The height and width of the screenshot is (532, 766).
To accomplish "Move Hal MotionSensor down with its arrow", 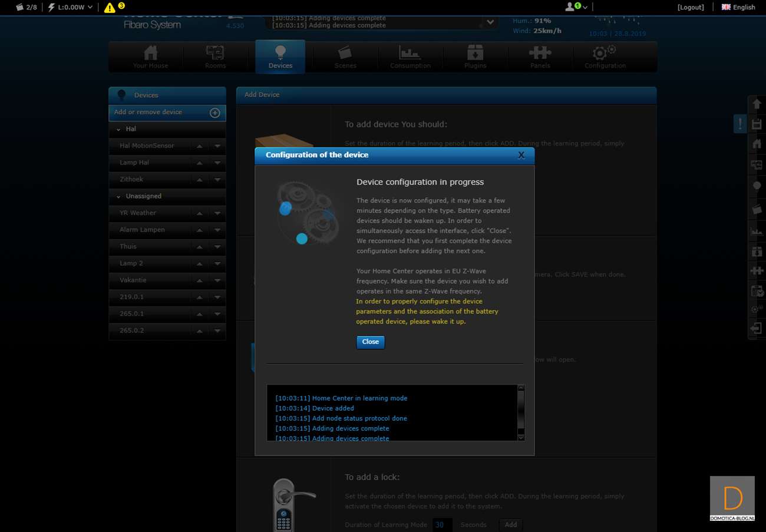I will (x=217, y=146).
